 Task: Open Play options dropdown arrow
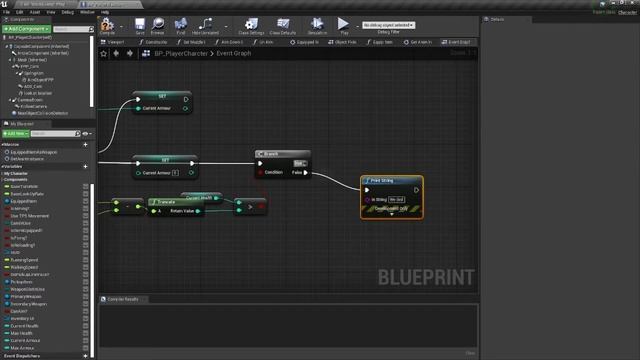357,27
